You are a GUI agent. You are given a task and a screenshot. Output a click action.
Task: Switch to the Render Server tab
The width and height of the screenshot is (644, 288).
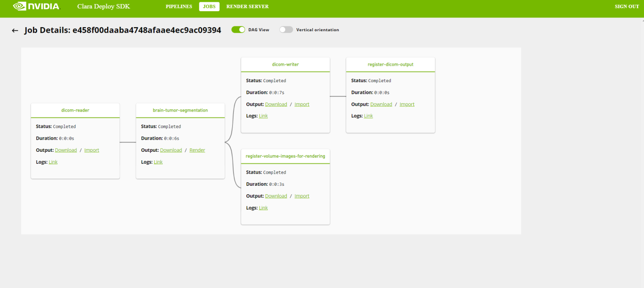[x=247, y=7]
